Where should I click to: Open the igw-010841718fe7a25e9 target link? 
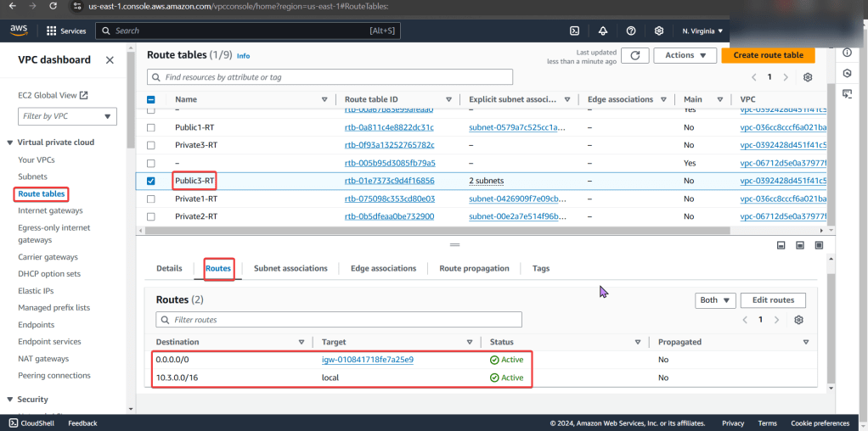coord(368,360)
